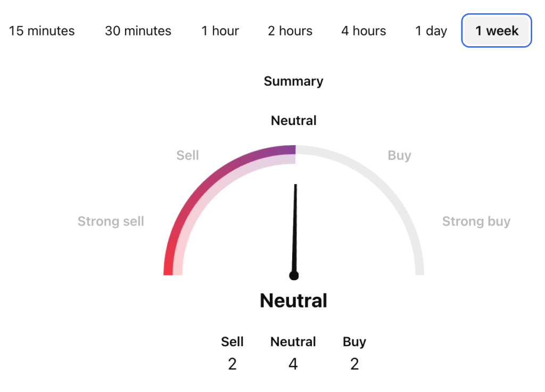Image resolution: width=545 pixels, height=392 pixels.
Task: Click the Buy label on the gauge
Action: tap(399, 155)
